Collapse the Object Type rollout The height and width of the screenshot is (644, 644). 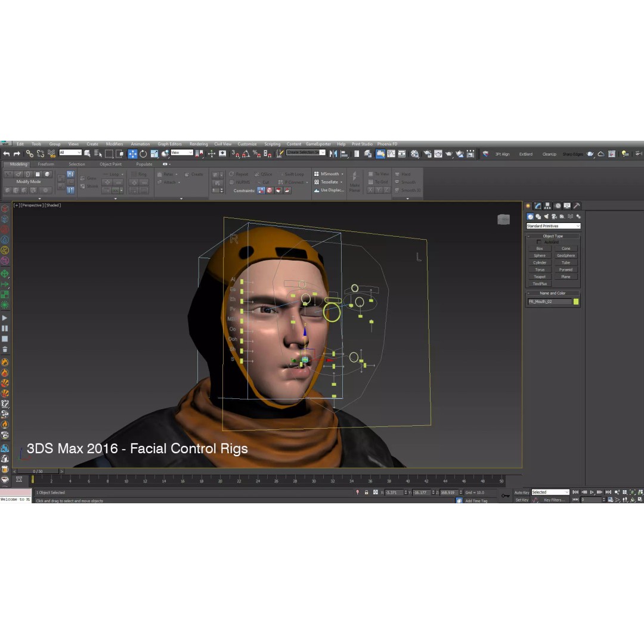click(553, 236)
